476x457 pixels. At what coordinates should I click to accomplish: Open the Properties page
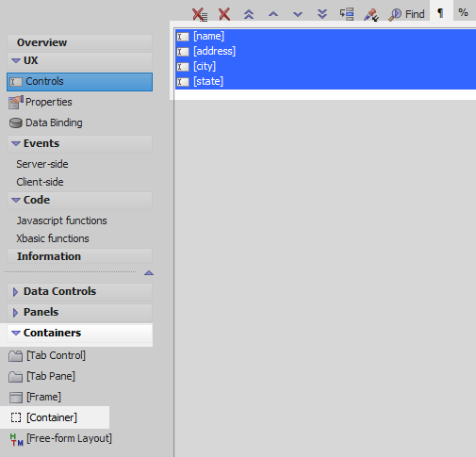tap(41, 102)
